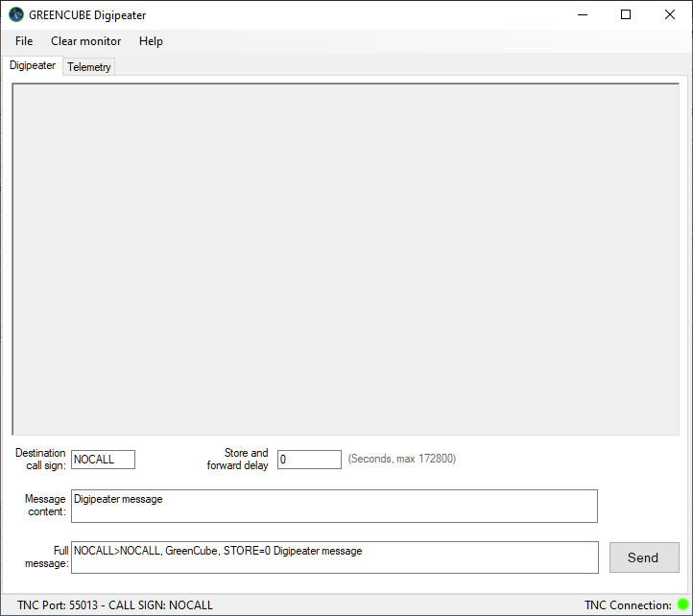693x616 pixels.
Task: Click the Store and forward delay field
Action: [309, 460]
